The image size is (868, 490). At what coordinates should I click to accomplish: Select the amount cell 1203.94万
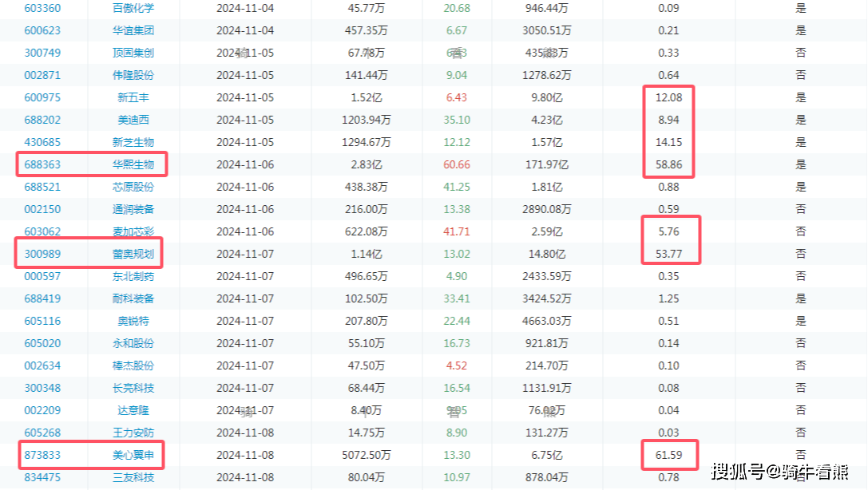pos(366,120)
